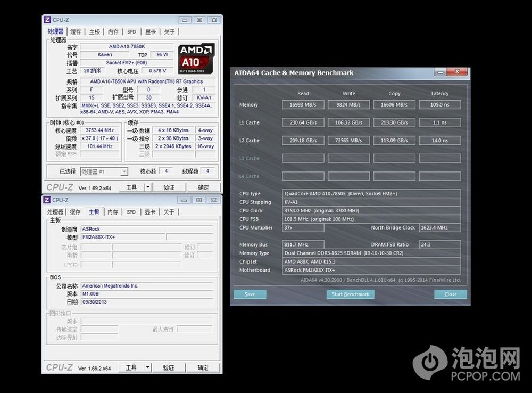The width and height of the screenshot is (532, 393).
Task: Click the L2 Cache Latency value 14.0 ns
Action: [440, 140]
